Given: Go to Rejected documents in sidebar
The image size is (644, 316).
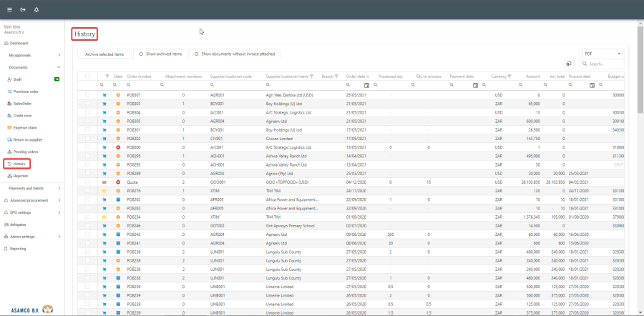Looking at the screenshot, I should tap(20, 175).
